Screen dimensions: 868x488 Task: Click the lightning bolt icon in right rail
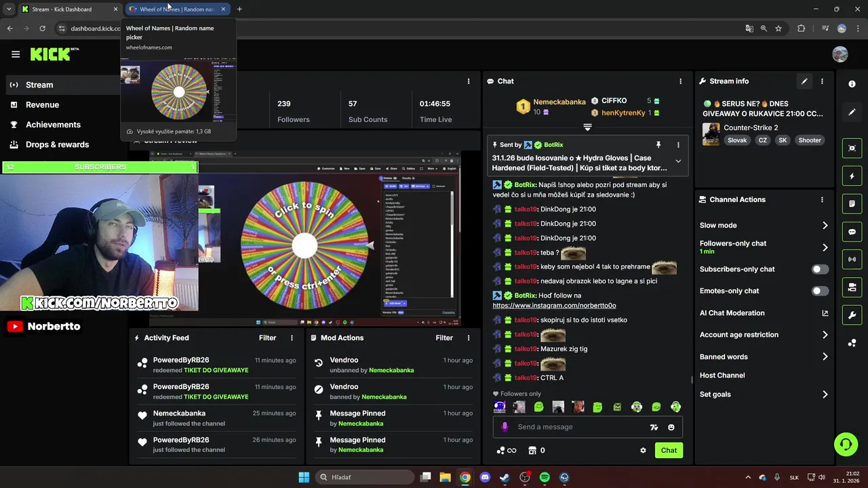pyautogui.click(x=852, y=176)
